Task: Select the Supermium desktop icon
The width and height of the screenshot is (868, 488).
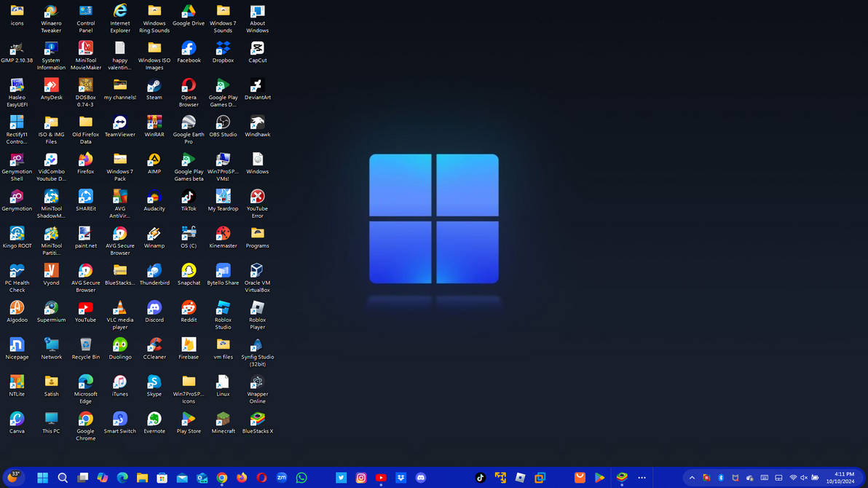Action: click(x=51, y=312)
